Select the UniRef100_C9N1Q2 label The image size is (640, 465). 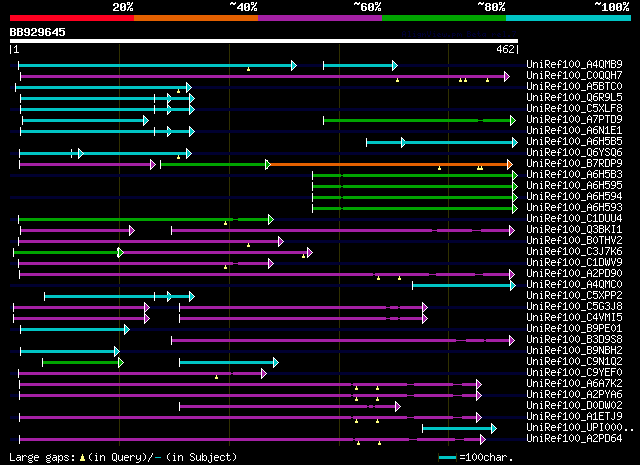tap(574, 362)
